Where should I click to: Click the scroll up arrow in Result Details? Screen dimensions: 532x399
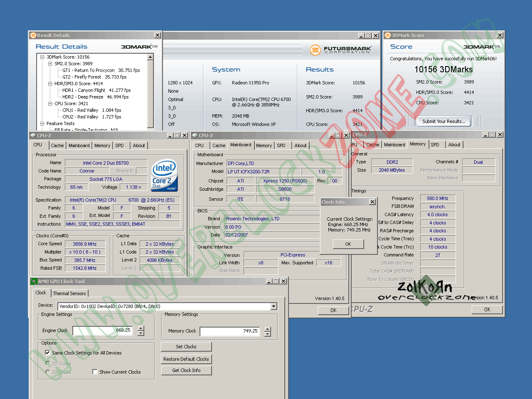[150, 57]
